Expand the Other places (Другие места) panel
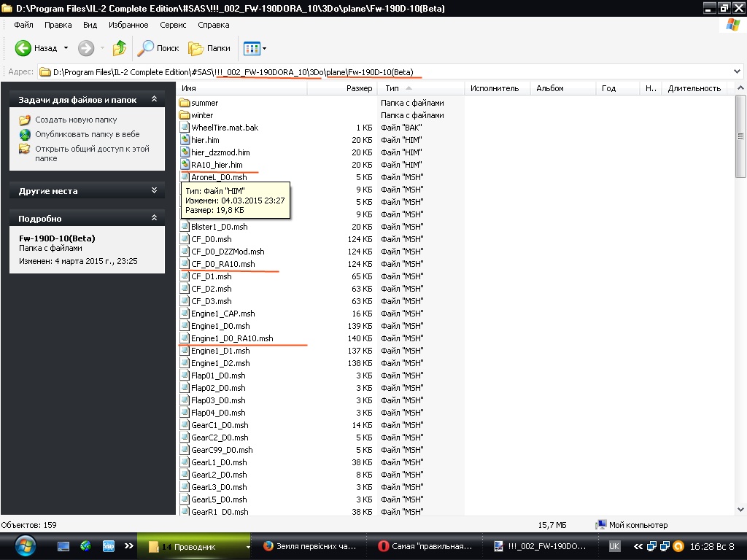 (x=155, y=190)
